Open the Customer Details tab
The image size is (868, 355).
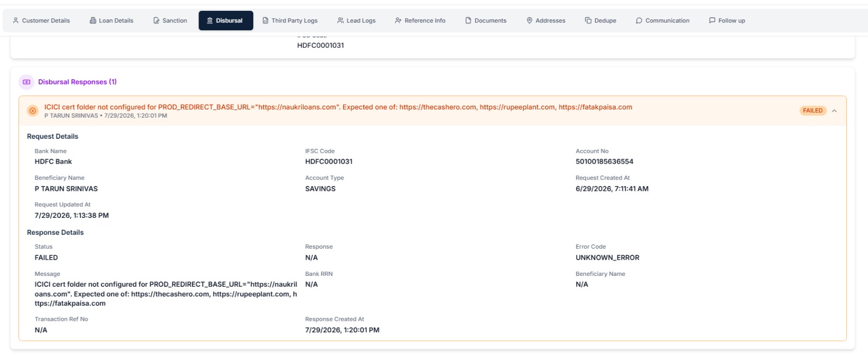(41, 21)
